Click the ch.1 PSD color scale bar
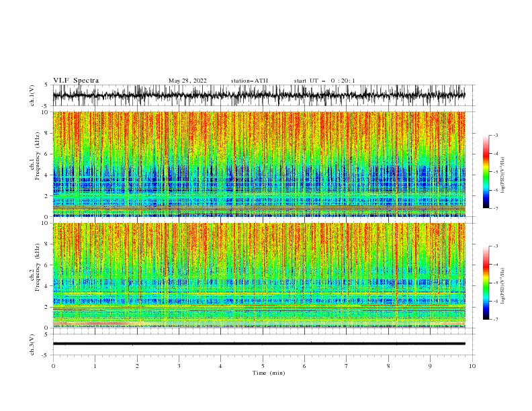 (486, 172)
